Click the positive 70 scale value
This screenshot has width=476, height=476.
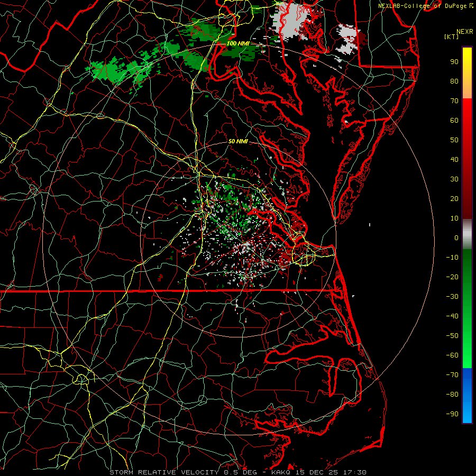point(454,101)
